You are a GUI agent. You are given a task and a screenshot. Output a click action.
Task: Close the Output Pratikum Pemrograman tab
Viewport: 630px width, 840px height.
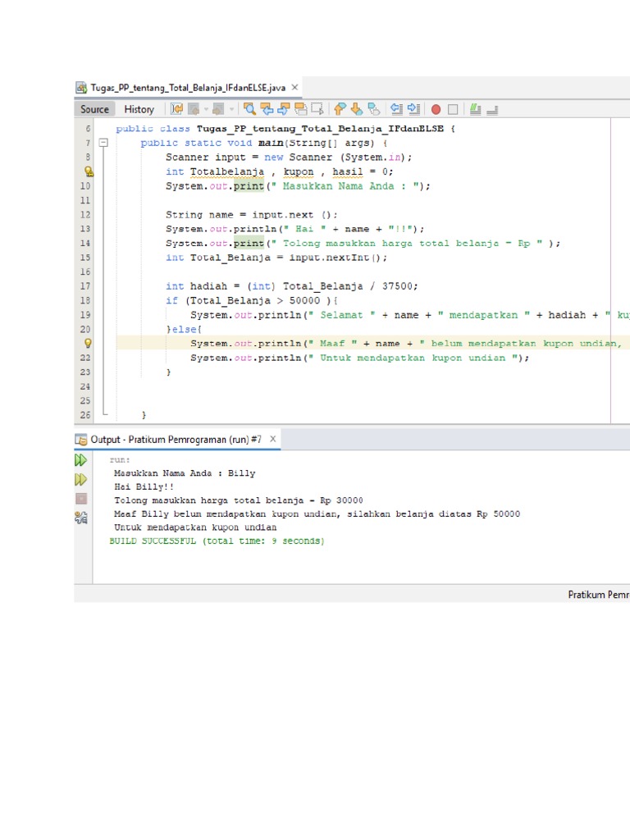274,439
